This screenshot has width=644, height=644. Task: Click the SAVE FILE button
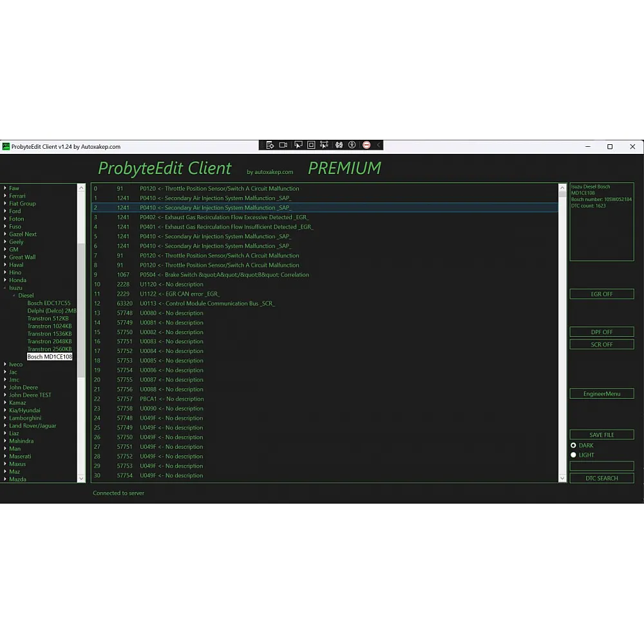pos(601,435)
